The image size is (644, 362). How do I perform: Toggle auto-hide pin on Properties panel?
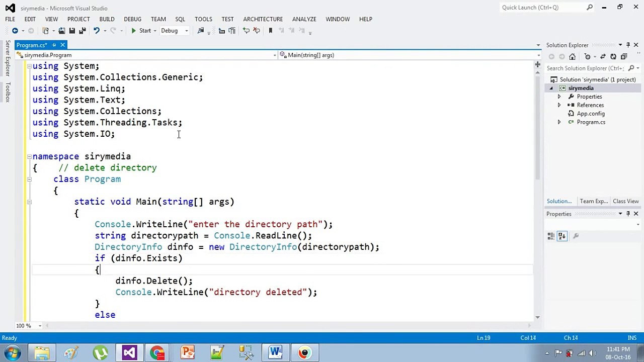[x=628, y=214]
